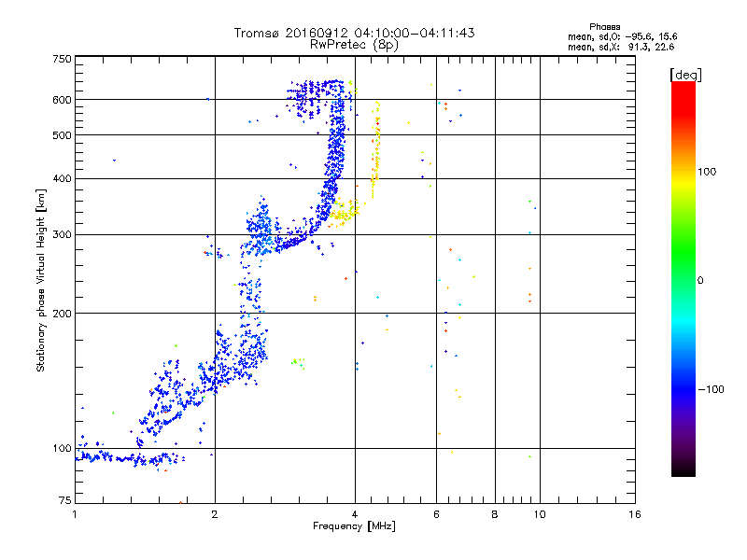Click the blue E-layer trace below 100 km
This screenshot has width=747, height=560.
coord(130,459)
